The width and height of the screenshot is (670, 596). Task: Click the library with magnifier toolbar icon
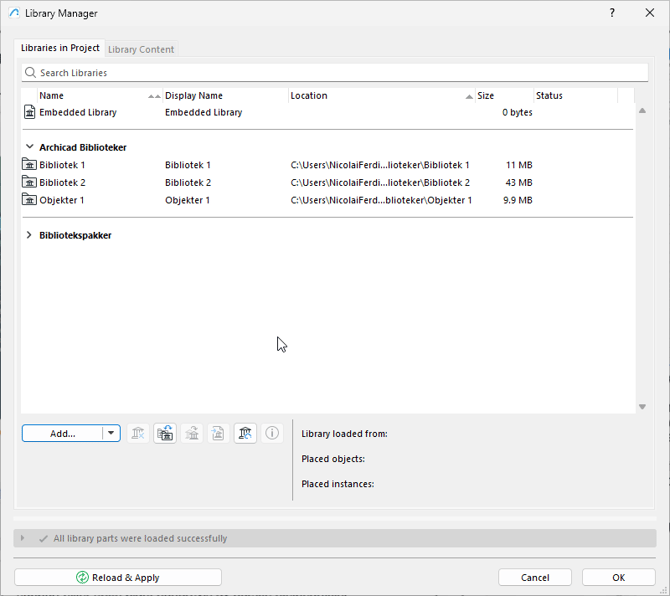click(x=245, y=433)
